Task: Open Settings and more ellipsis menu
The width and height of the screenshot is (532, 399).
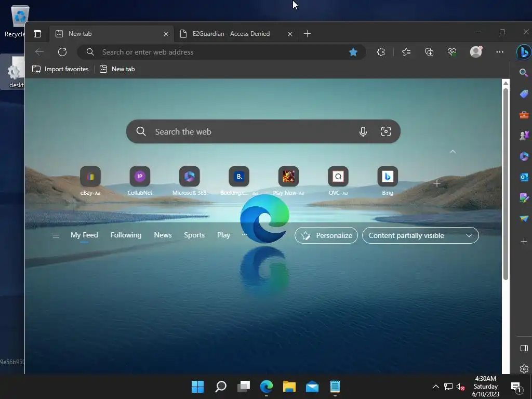Action: click(499, 52)
